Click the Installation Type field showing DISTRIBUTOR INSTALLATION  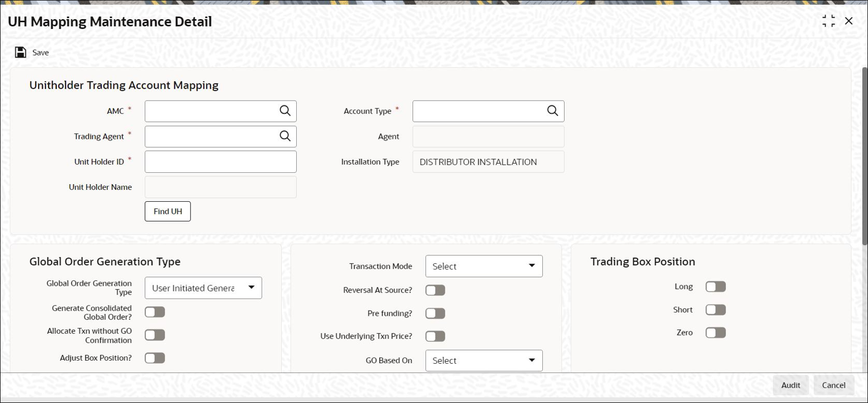click(x=489, y=162)
